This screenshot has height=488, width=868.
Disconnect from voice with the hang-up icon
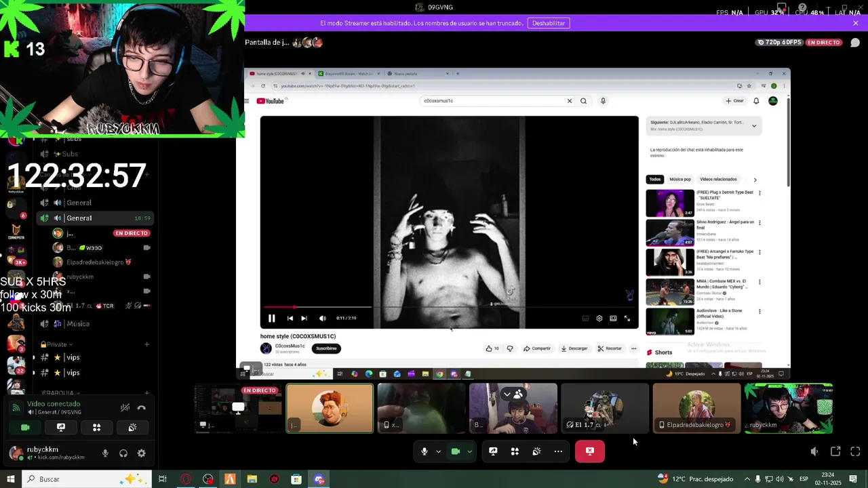point(141,408)
